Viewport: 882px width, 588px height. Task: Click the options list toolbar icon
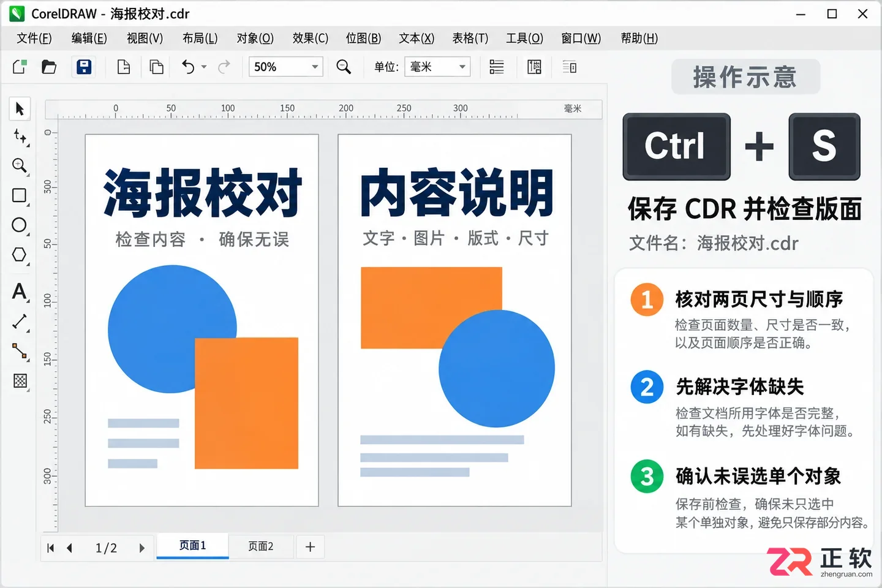(x=570, y=67)
